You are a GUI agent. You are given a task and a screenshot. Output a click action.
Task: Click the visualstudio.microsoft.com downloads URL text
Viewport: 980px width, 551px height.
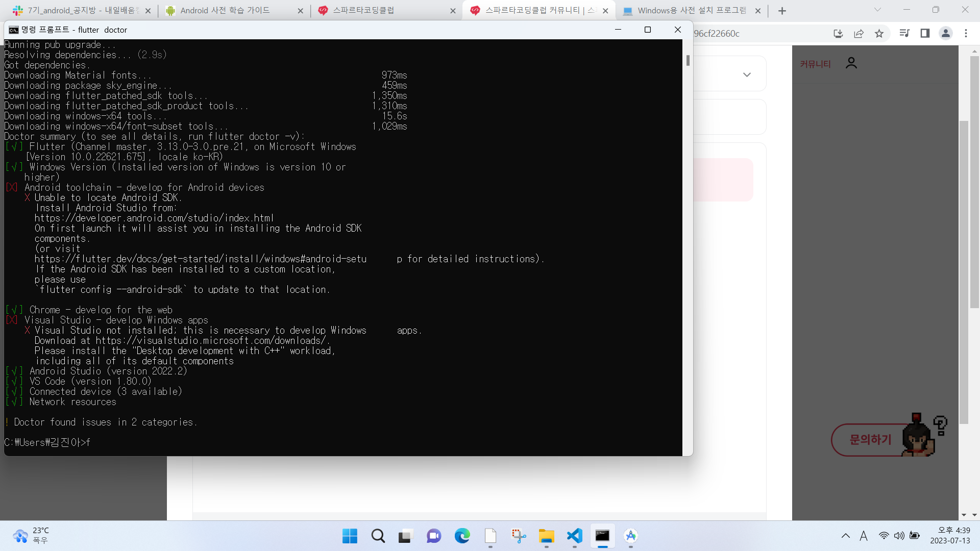(210, 341)
